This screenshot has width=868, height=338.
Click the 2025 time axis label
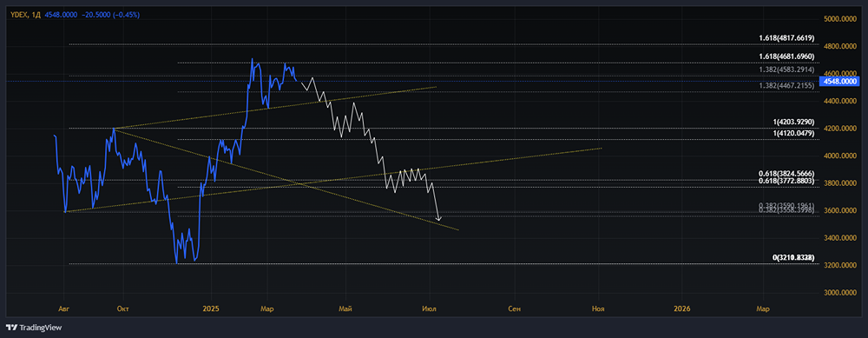tap(211, 308)
